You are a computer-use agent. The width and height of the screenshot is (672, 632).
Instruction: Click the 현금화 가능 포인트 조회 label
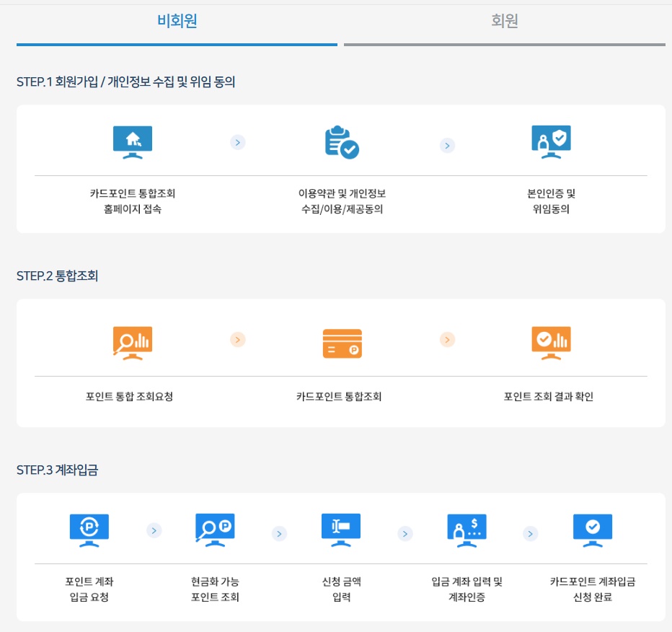215,589
